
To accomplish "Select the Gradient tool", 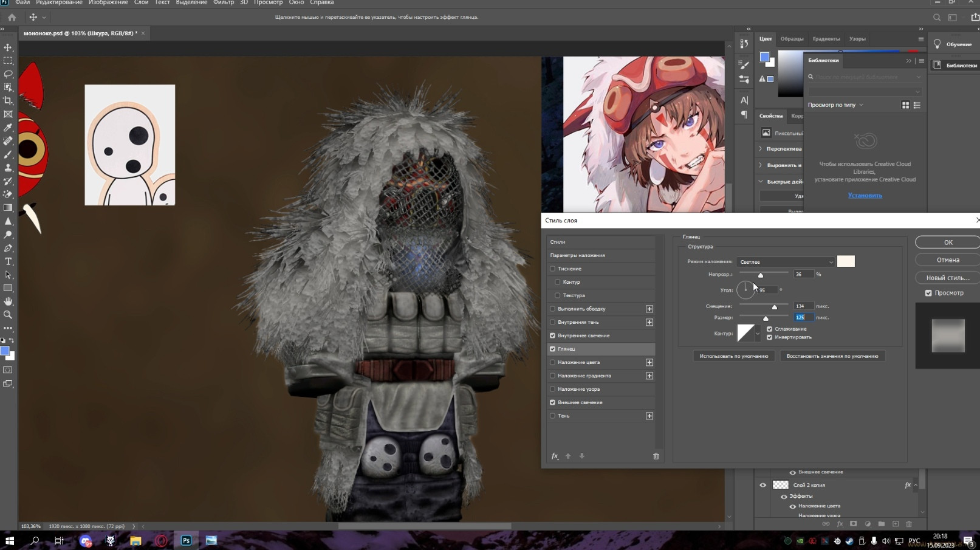I will click(8, 208).
